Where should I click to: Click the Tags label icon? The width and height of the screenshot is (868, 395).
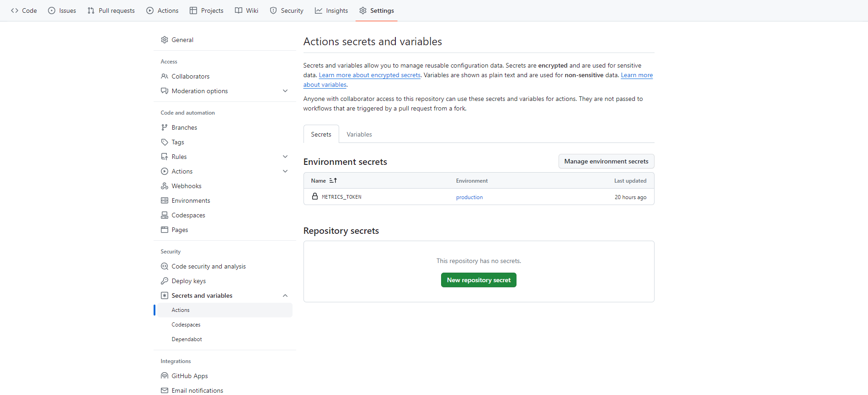[165, 142]
